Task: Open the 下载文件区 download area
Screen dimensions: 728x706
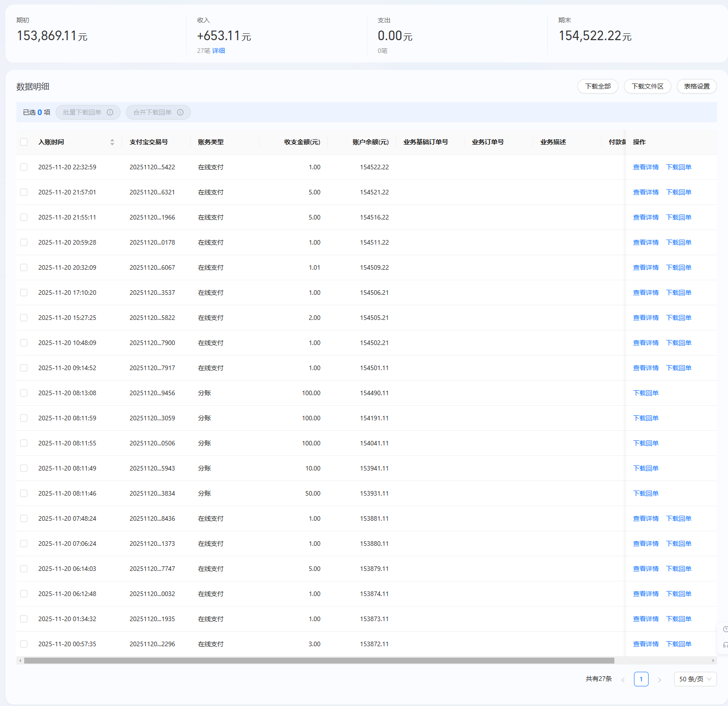Action: tap(647, 86)
